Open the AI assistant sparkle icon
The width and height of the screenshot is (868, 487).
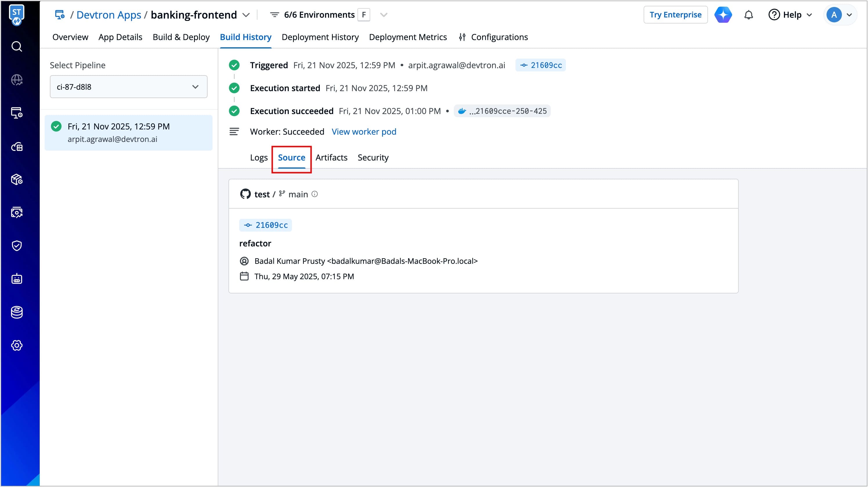723,15
